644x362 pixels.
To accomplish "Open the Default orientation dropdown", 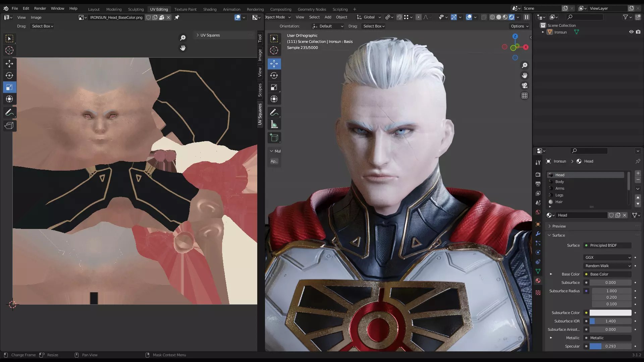I will (x=328, y=26).
